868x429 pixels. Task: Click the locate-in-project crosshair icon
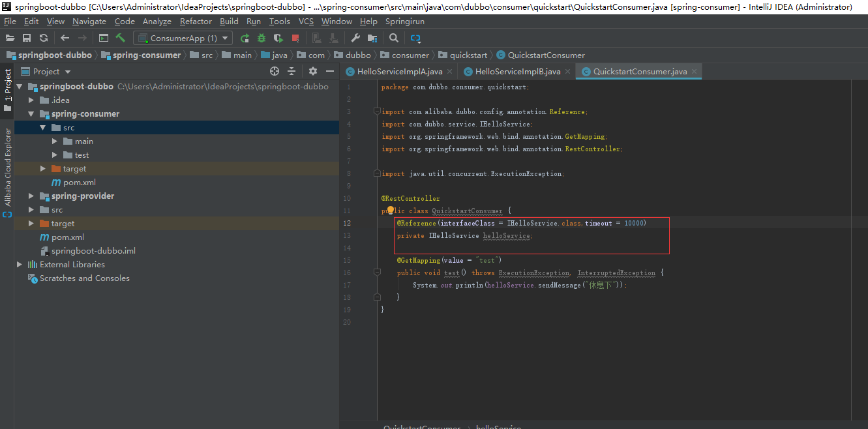point(275,71)
